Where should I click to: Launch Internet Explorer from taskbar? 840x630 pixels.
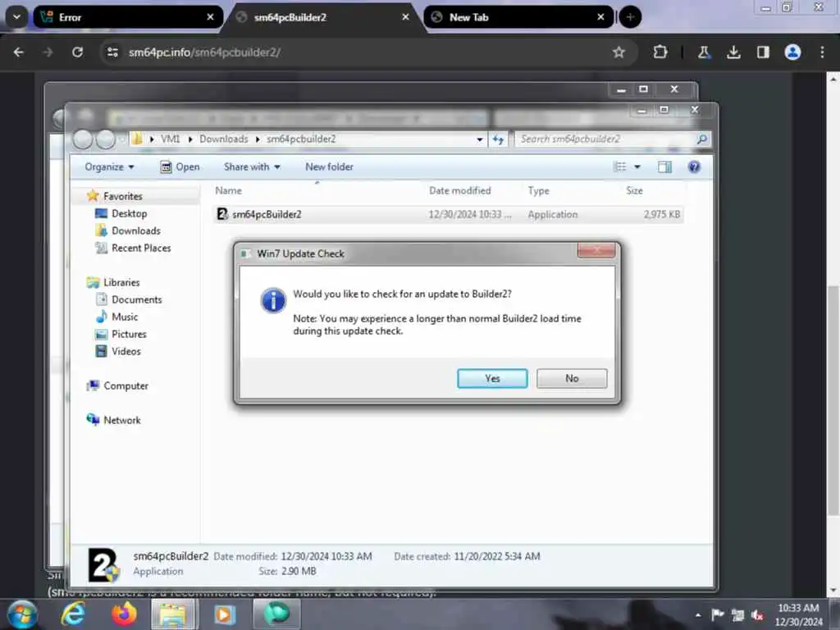pos(73,614)
